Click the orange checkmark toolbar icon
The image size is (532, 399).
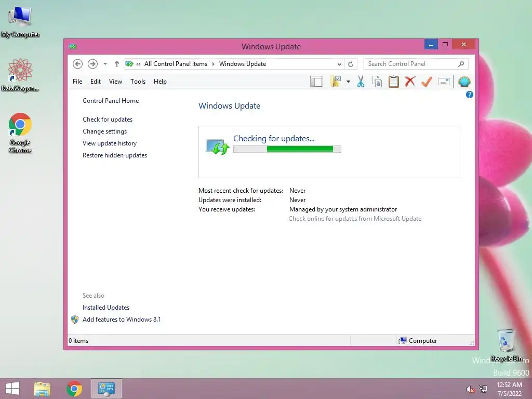point(427,82)
